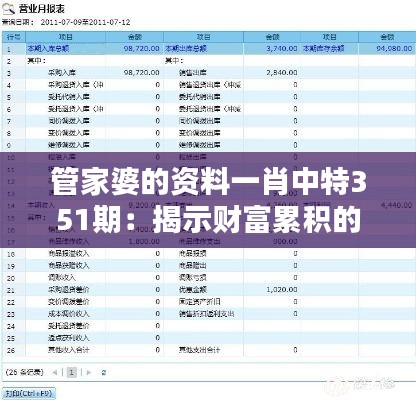Open the 本期库存余额 link

tap(323, 49)
